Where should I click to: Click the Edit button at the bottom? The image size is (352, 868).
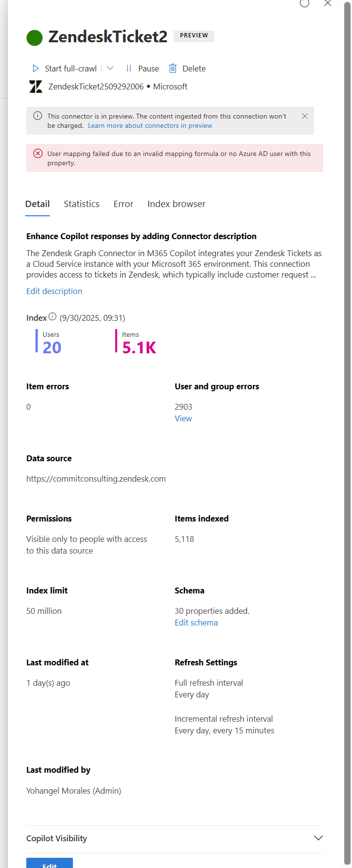click(x=49, y=865)
